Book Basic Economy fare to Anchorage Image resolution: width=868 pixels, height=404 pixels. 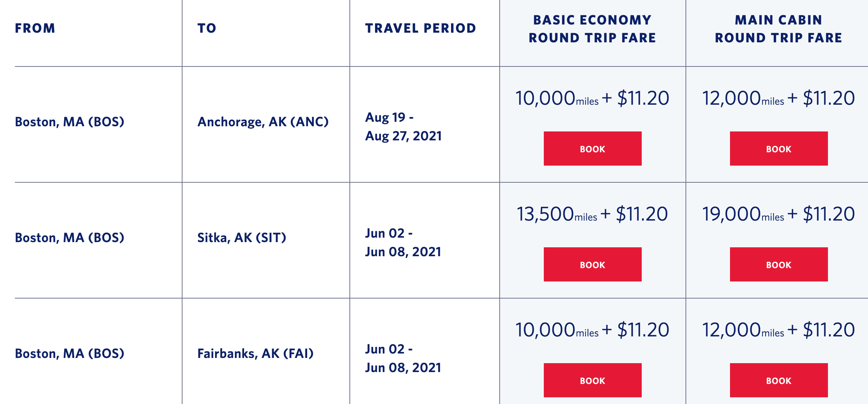click(x=592, y=149)
